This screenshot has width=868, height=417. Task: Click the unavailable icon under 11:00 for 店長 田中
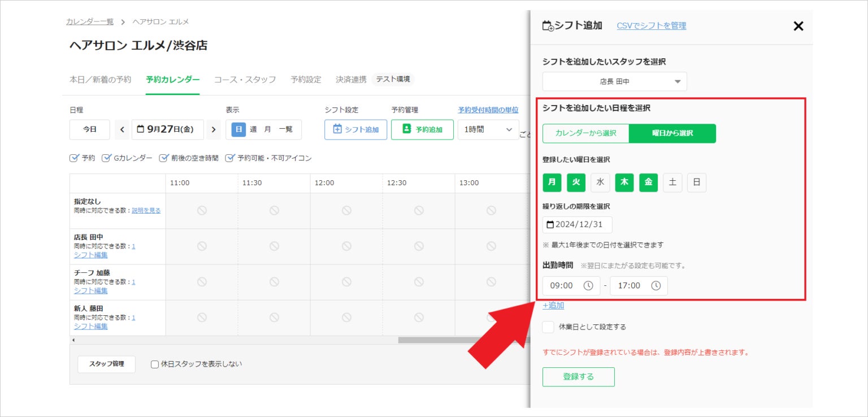pos(202,246)
